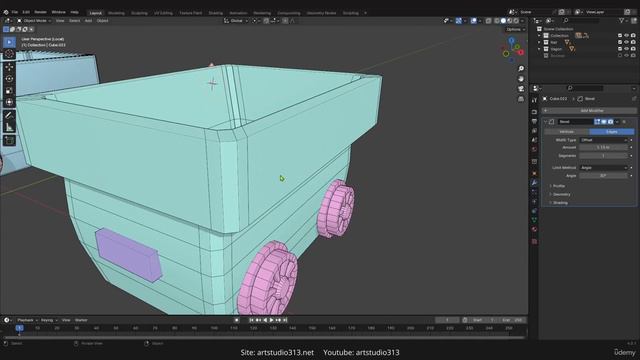The image size is (640, 360).
Task: Select the Select Box tool in toolbar
Action: 9,42
